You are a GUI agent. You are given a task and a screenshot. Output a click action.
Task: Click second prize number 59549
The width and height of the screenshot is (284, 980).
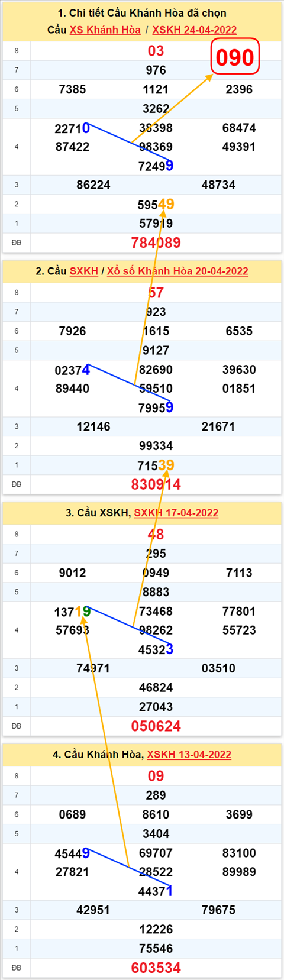156,205
